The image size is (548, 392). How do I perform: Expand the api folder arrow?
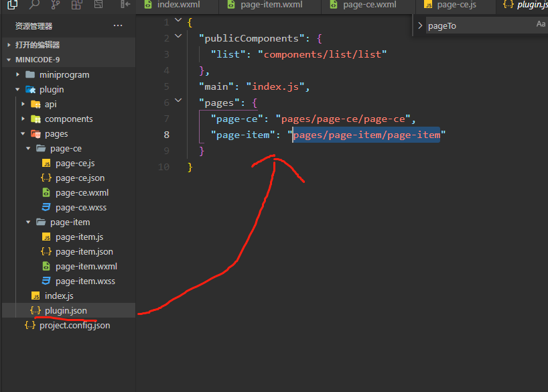(x=23, y=105)
